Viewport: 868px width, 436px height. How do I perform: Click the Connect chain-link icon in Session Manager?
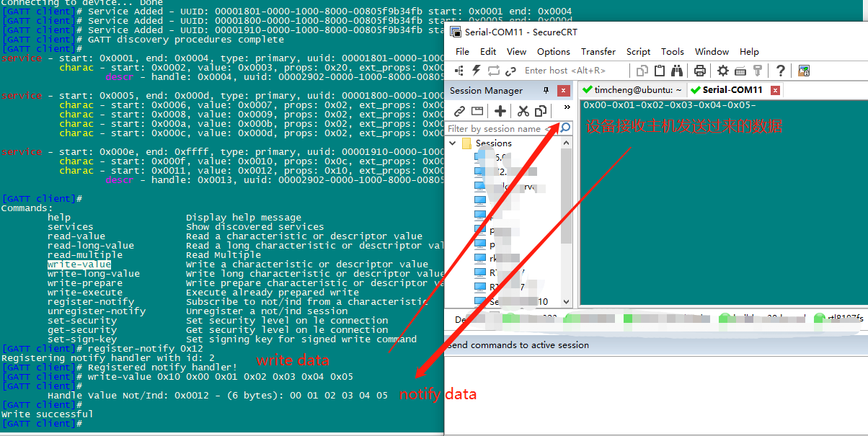click(x=461, y=110)
